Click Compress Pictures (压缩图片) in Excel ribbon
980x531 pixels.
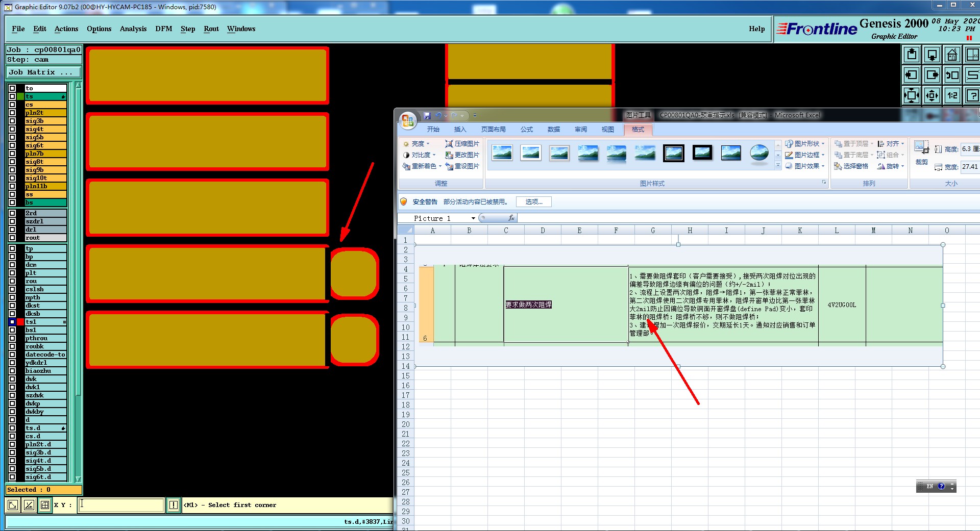(x=462, y=144)
